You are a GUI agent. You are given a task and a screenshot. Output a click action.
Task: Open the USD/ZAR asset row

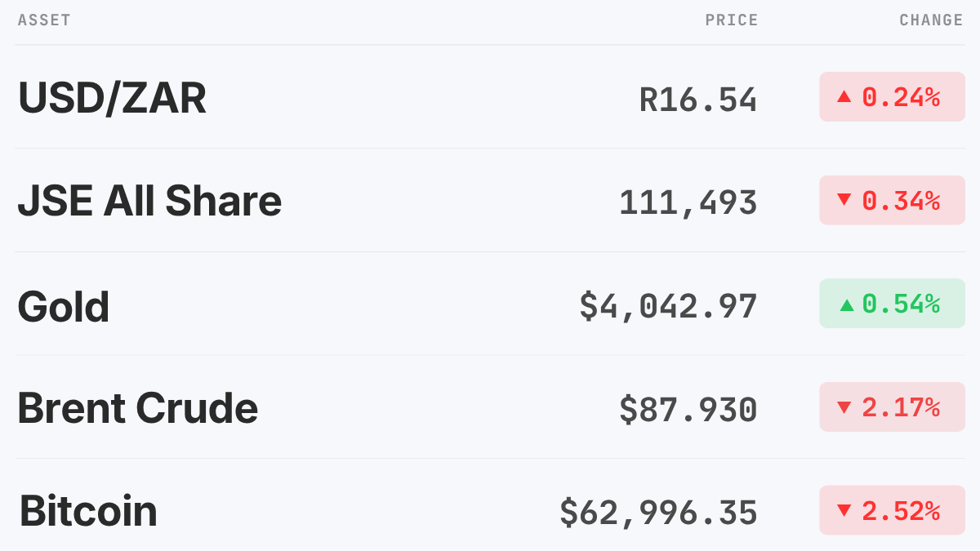[x=490, y=97]
